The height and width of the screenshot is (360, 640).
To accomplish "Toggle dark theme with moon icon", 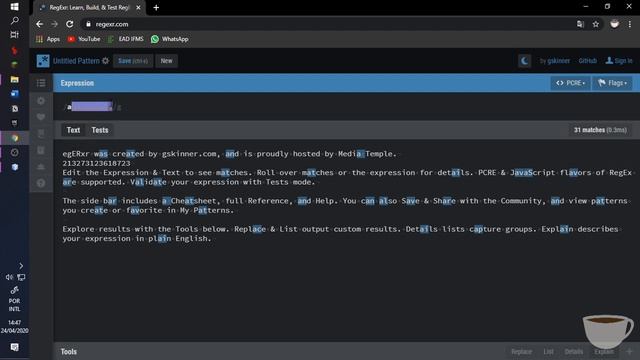I will pyautogui.click(x=524, y=61).
